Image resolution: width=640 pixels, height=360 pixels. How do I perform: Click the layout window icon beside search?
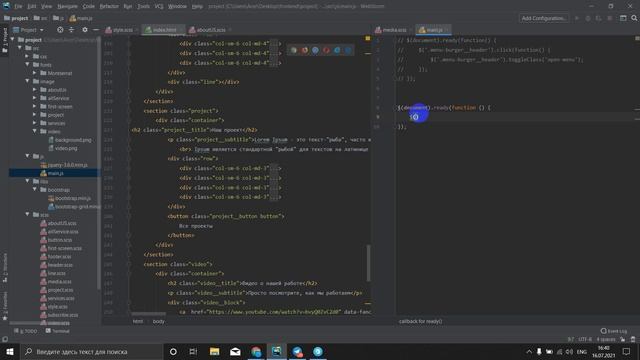pos(623,18)
